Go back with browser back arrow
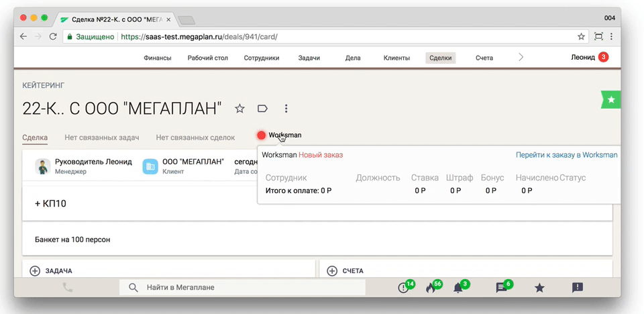644x314 pixels. click(23, 37)
